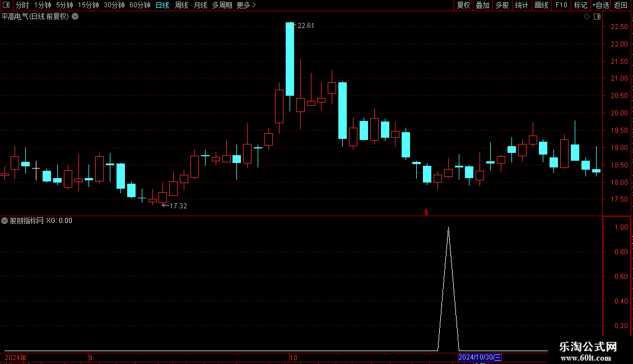Click the diamond icon at chart top-right
The height and width of the screenshot is (364, 633).
(x=587, y=17)
